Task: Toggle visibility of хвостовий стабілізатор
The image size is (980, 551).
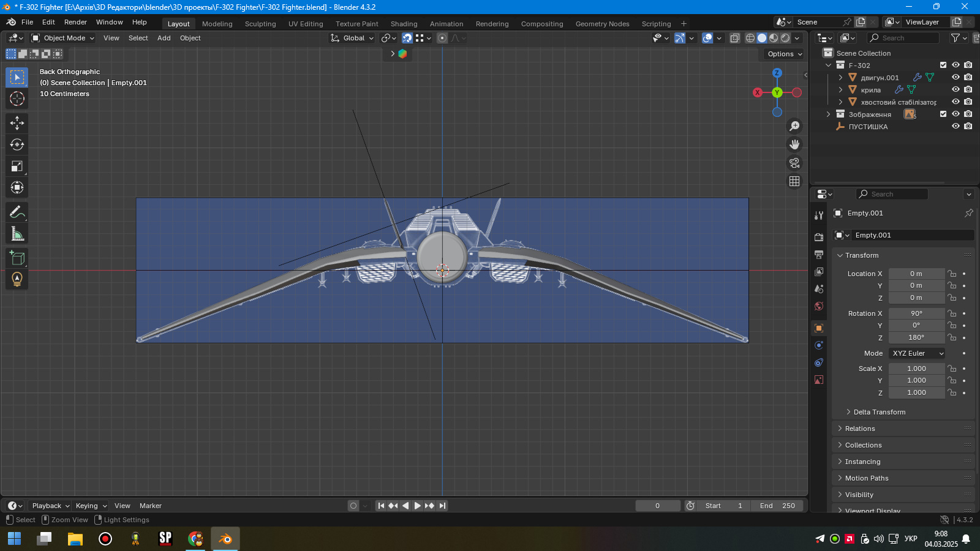Action: point(956,102)
